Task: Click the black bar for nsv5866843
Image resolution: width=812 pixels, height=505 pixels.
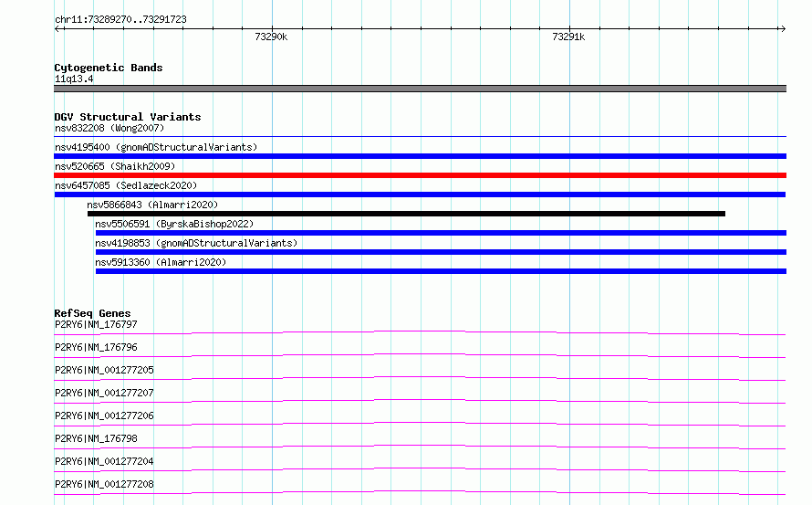Action: tap(407, 214)
